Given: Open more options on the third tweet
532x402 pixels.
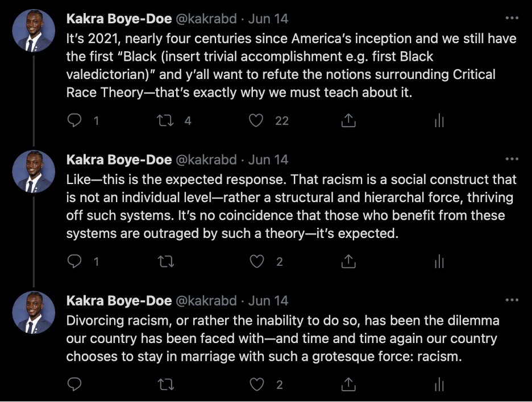Looking at the screenshot, I should (512, 300).
